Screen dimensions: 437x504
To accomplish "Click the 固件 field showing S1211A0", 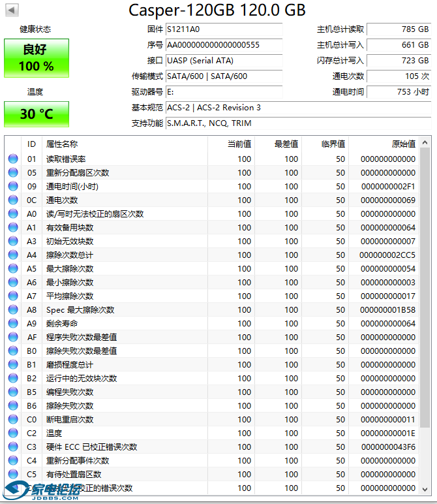I will click(x=224, y=29).
